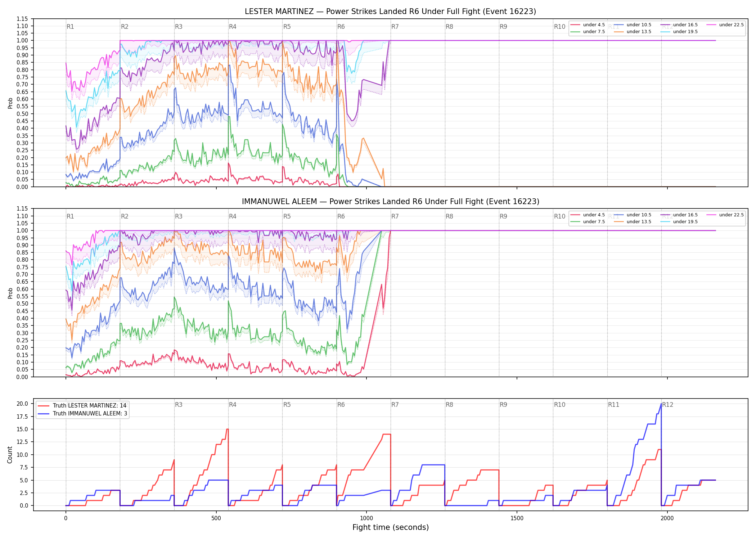The height and width of the screenshot is (540, 756).
Task: Click R2 round label in top chart
Action: [125, 27]
